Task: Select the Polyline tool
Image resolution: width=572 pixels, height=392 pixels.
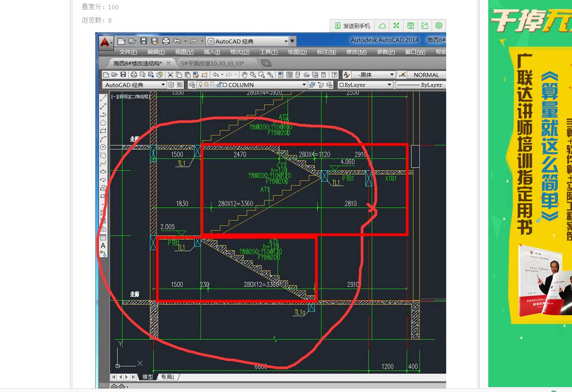Action: tap(103, 115)
